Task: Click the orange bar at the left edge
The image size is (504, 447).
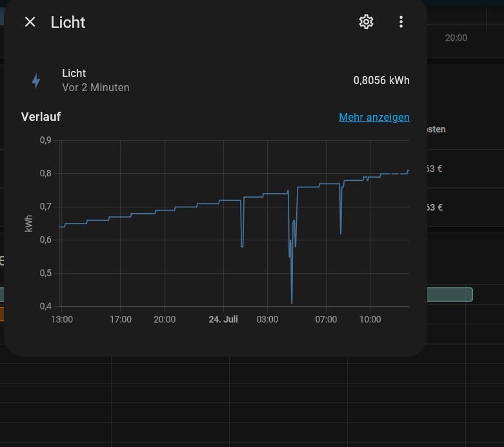Action: coord(2,314)
